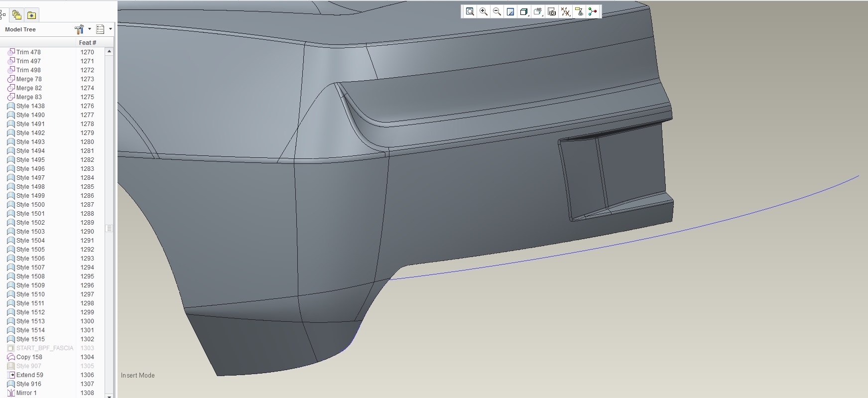Click the Style 1491 surface icon
Screen dimensions: 868x398
[11, 124]
